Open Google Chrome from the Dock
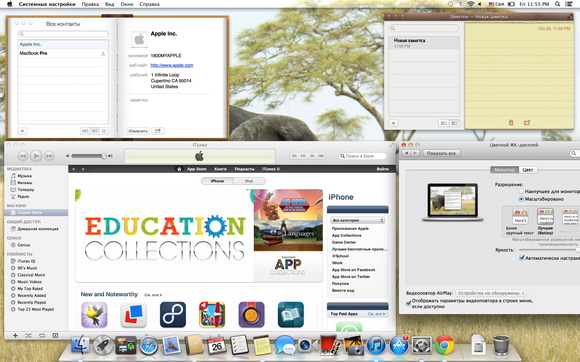The height and width of the screenshot is (362, 580). pos(444,345)
